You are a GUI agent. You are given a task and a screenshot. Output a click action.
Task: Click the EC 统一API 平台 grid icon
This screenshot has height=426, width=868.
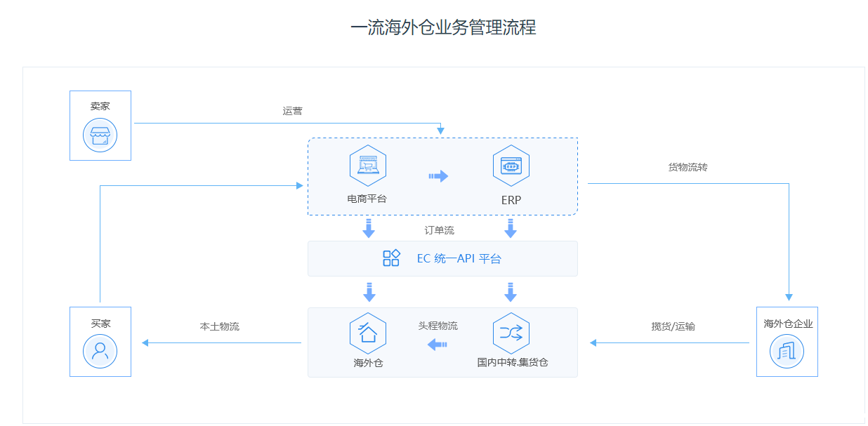[391, 258]
